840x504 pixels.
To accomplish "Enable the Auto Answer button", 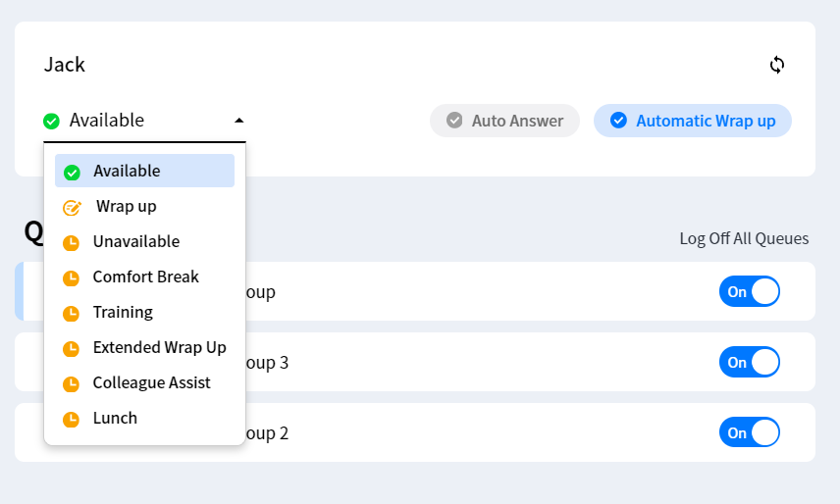I will pyautogui.click(x=504, y=121).
